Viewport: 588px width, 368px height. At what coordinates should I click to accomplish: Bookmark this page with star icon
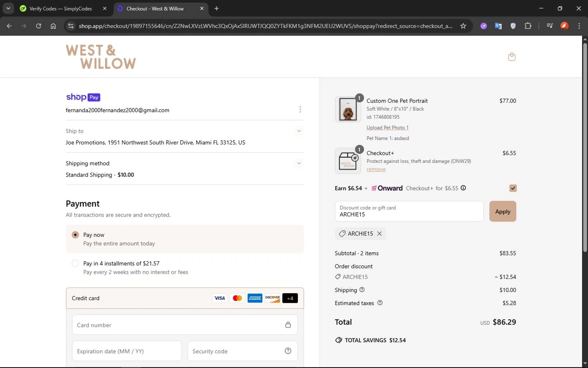coord(463,26)
